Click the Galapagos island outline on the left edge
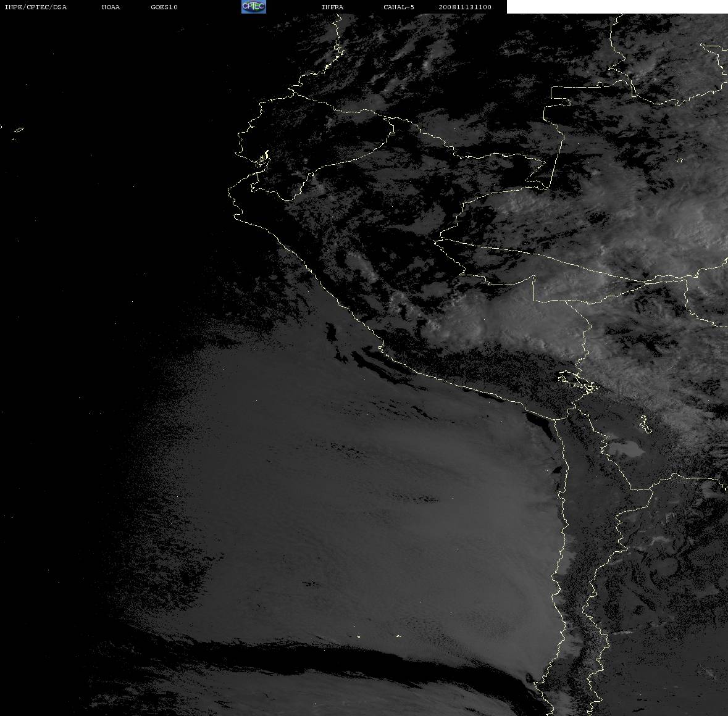728x716 pixels. tap(19, 130)
